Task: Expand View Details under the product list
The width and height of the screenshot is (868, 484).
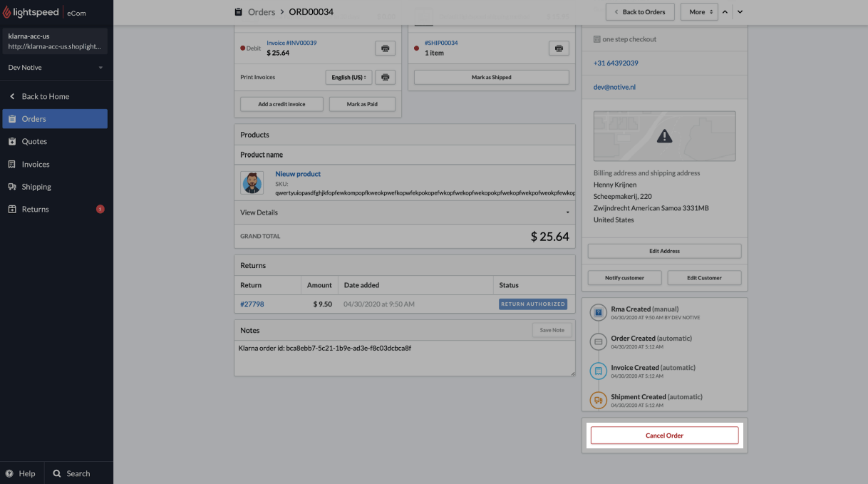Action: 404,212
